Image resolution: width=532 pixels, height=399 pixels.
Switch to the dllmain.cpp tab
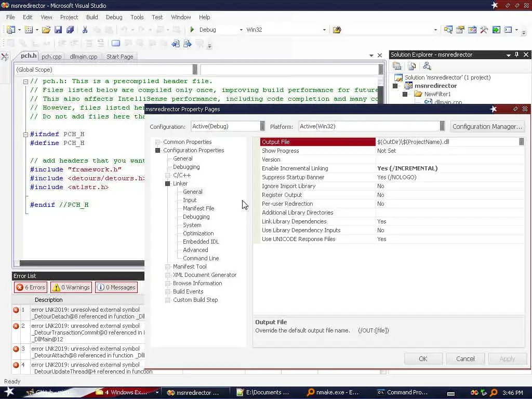(84, 57)
